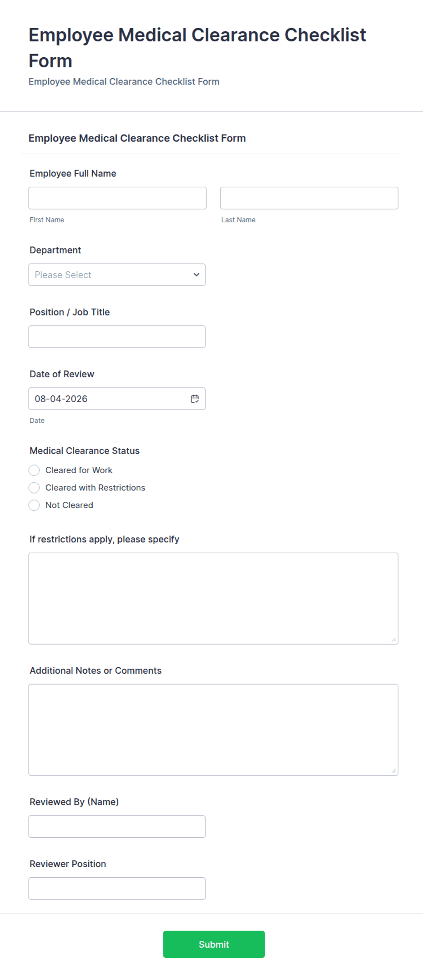Click the Reviewed By (Name) input
The width and height of the screenshot is (423, 980).
[x=117, y=826]
